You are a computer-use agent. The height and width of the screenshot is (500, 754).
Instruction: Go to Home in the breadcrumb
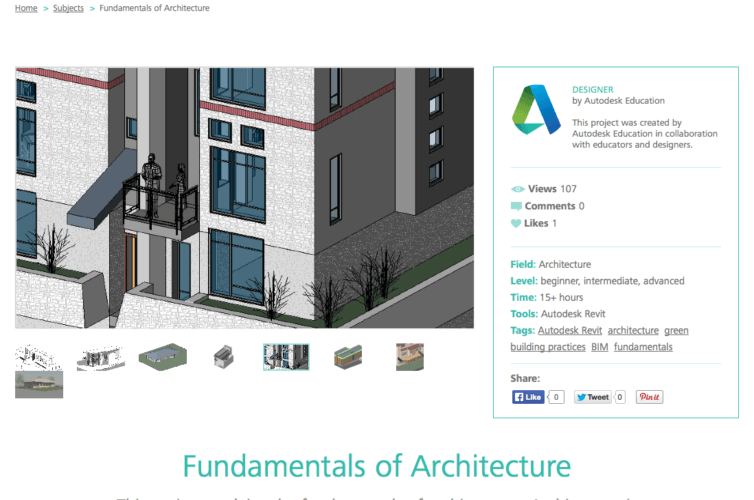click(26, 8)
